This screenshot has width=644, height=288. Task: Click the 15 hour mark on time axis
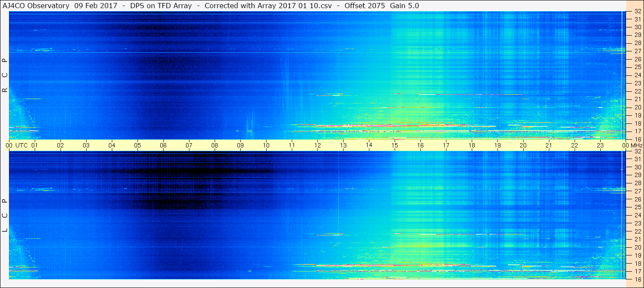tap(395, 145)
